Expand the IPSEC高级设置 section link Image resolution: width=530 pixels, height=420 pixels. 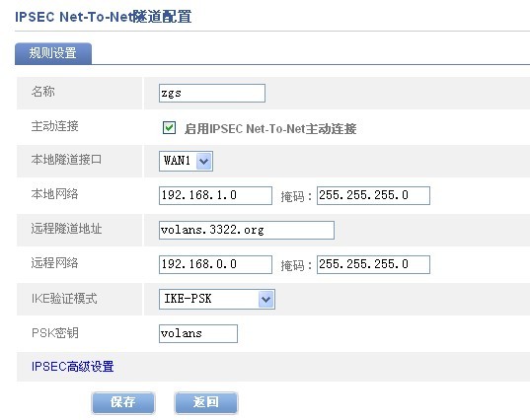[x=73, y=367]
